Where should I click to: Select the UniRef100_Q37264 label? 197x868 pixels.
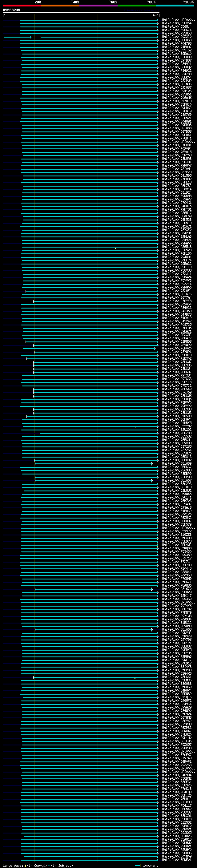(176, 450)
